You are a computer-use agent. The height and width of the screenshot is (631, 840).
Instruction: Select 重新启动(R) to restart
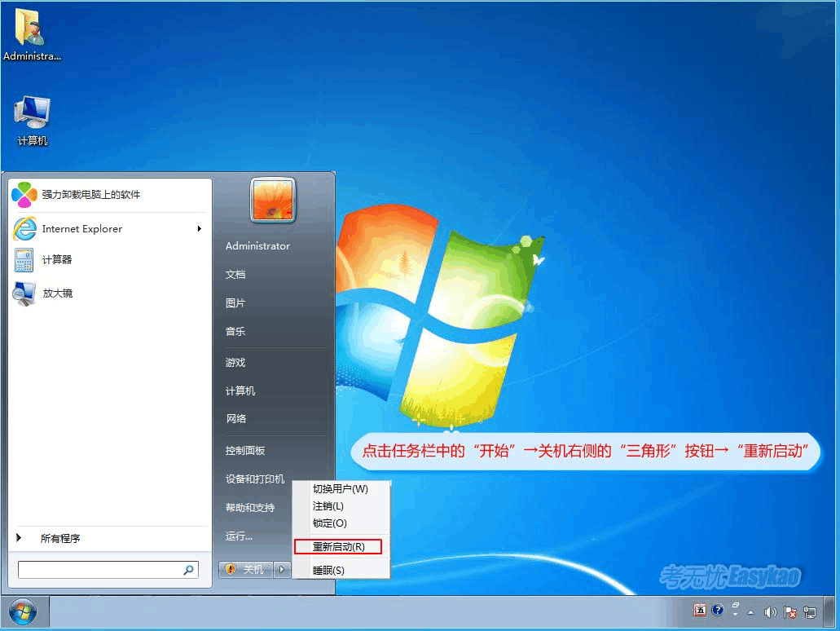(x=338, y=547)
